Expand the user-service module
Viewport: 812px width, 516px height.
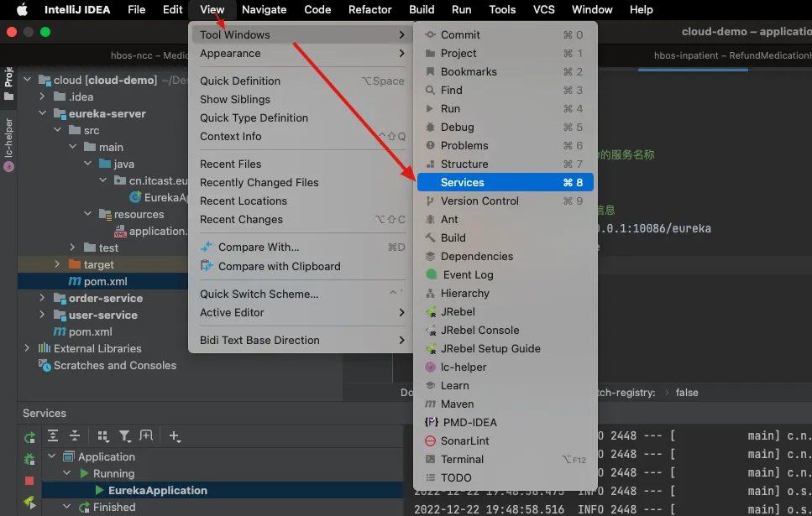tap(43, 315)
